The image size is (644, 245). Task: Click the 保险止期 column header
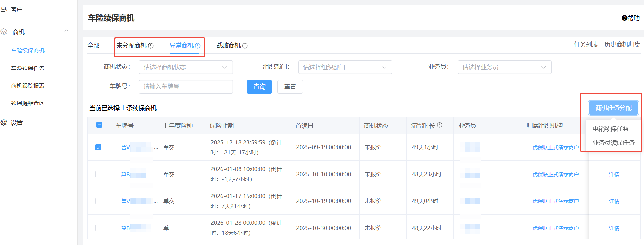coord(222,126)
